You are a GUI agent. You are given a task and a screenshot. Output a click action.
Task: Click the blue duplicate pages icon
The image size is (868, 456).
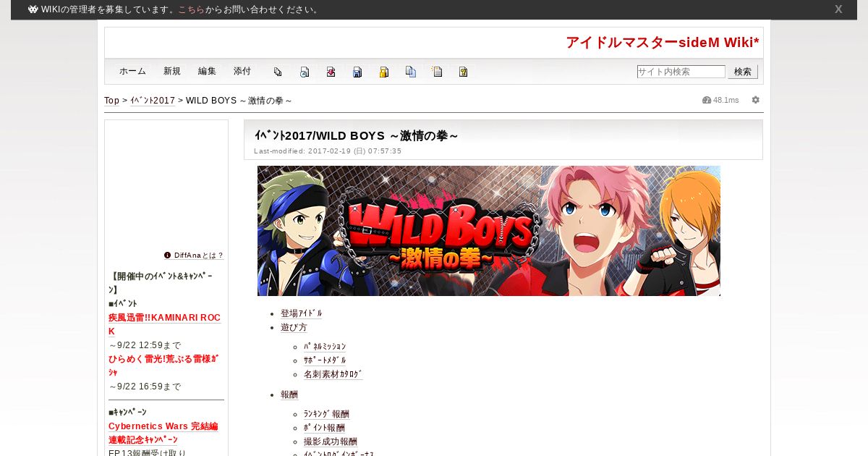click(411, 72)
